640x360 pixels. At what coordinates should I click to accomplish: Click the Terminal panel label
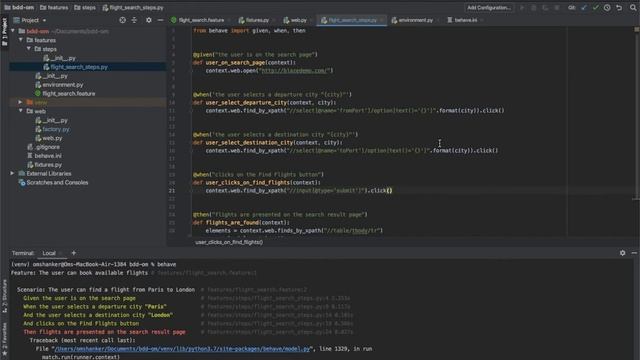coord(23,253)
